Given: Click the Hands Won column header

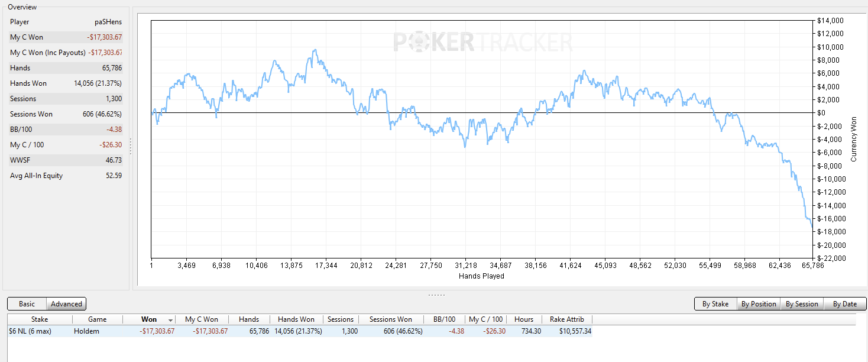Looking at the screenshot, I should pyautogui.click(x=296, y=319).
